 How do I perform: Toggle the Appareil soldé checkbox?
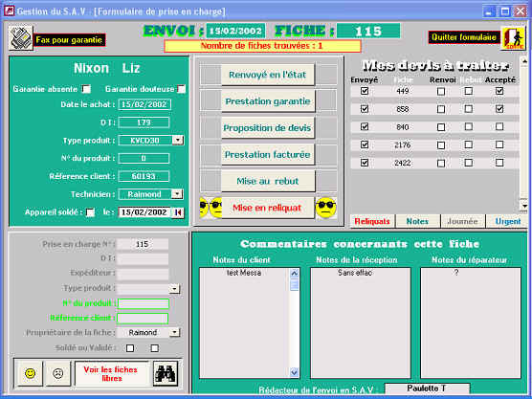coord(90,212)
